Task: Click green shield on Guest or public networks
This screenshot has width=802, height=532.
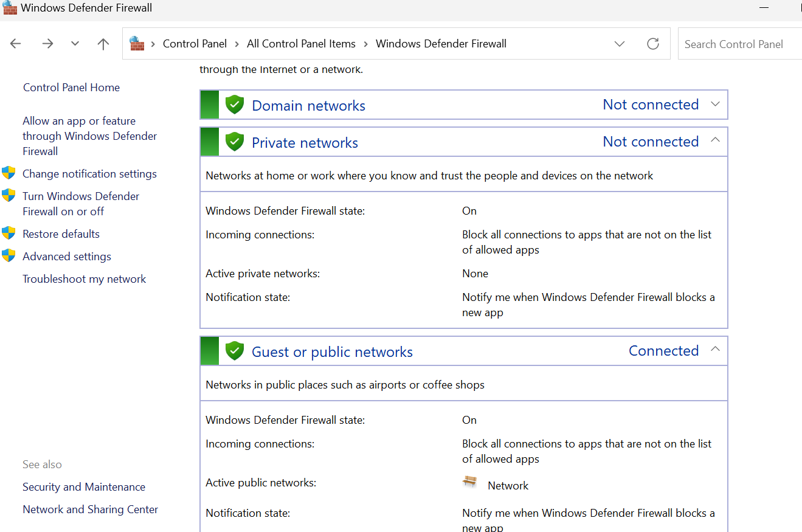Action: pyautogui.click(x=234, y=351)
